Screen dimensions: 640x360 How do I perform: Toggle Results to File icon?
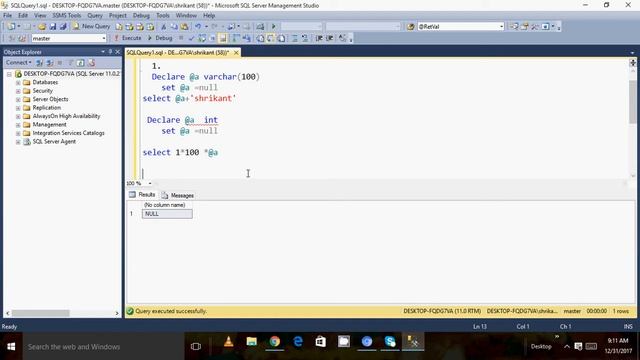281,38
